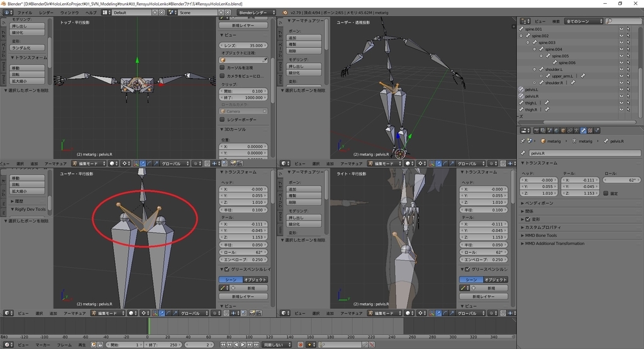The image size is (644, 349).
Task: Open viewport shading selector in bottom-left viewport
Action: tap(132, 313)
